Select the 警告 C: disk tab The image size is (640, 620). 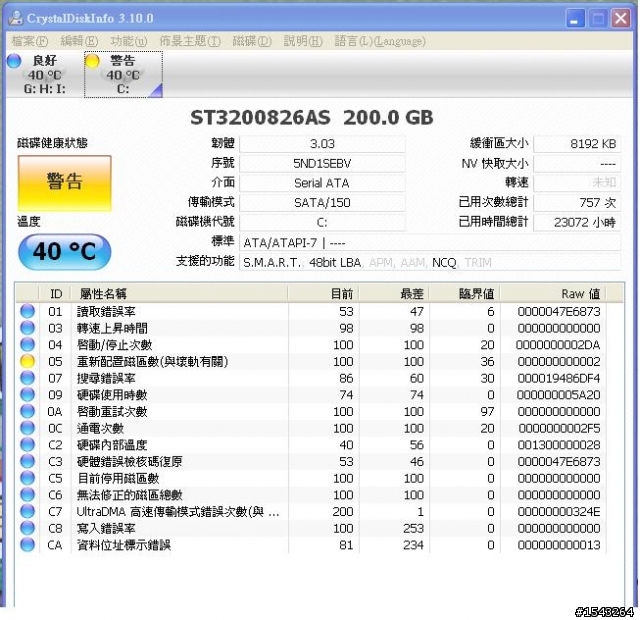[123, 74]
